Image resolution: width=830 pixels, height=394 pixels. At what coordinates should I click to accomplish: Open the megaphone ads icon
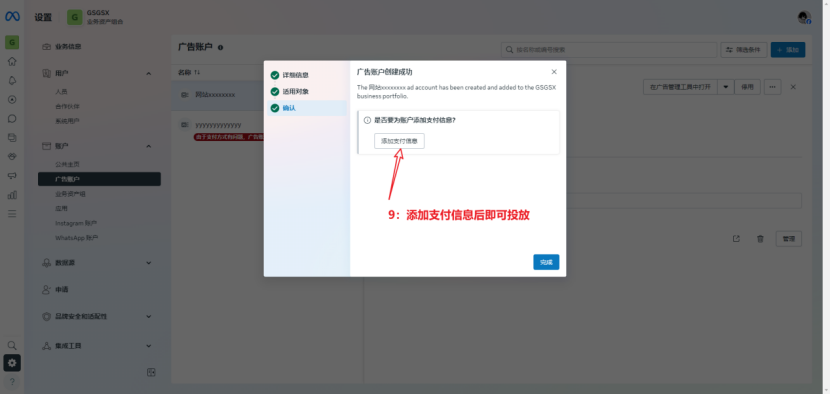[12, 176]
